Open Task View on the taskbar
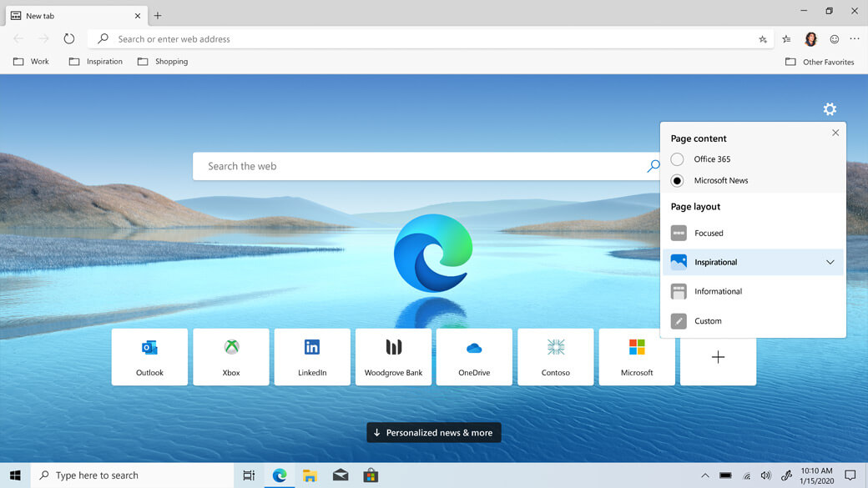868x488 pixels. 248,475
